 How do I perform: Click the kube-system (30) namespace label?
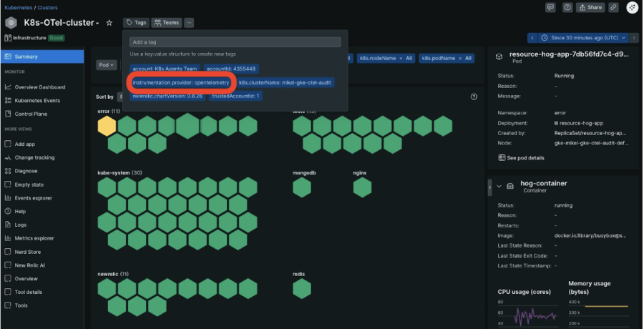119,173
